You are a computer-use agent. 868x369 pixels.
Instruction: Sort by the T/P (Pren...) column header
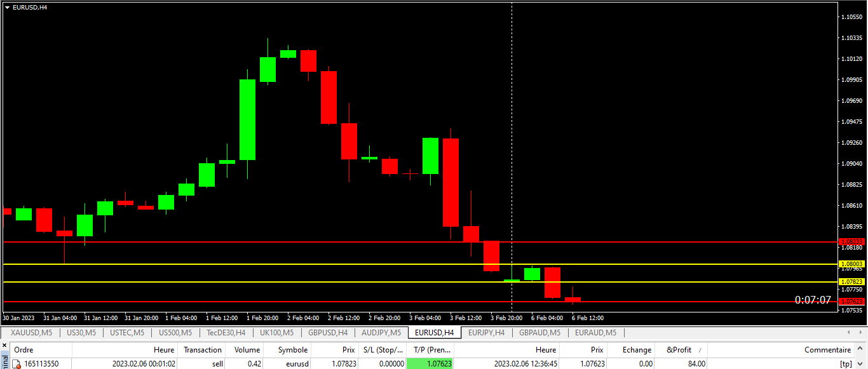430,350
